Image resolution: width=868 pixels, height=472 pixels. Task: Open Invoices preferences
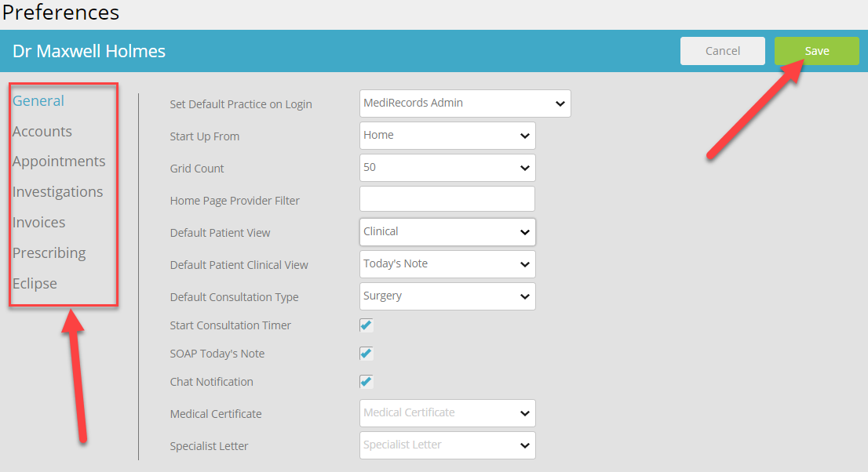pos(38,222)
